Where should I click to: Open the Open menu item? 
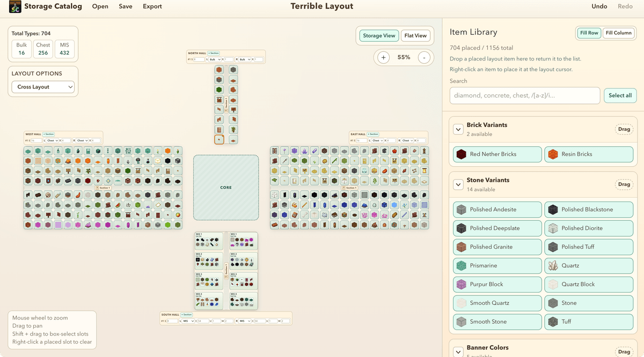tap(100, 6)
